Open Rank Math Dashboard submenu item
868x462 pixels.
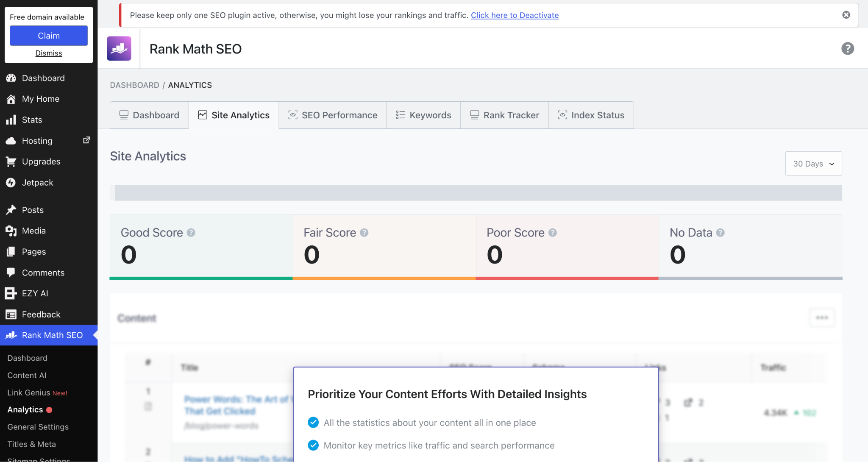(x=28, y=358)
